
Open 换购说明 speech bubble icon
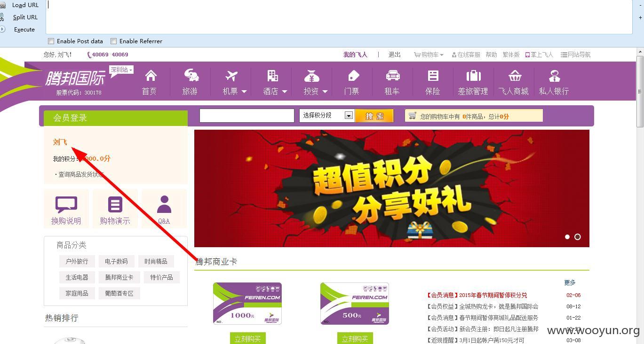pos(66,204)
